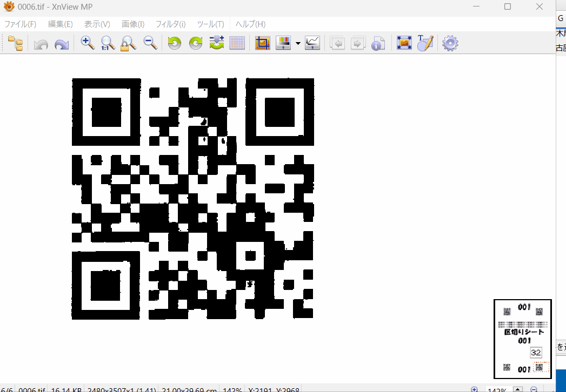Click the Undo arrow in toolbar
The image size is (566, 392).
[x=41, y=44]
